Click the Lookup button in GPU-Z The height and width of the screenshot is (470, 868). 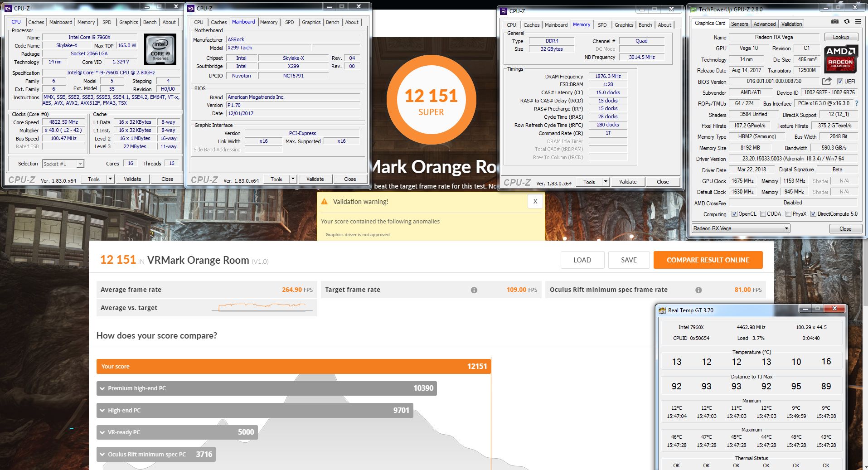pyautogui.click(x=841, y=37)
